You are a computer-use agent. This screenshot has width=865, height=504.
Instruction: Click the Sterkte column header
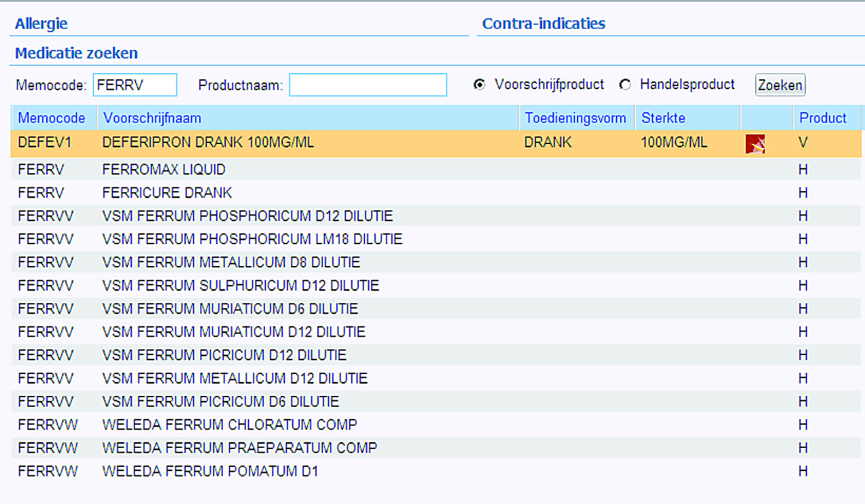(663, 118)
